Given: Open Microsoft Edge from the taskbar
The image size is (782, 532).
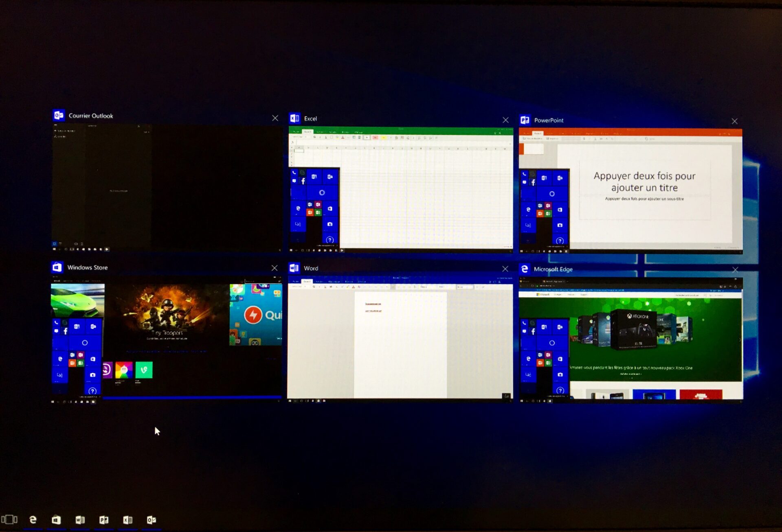Looking at the screenshot, I should (33, 519).
